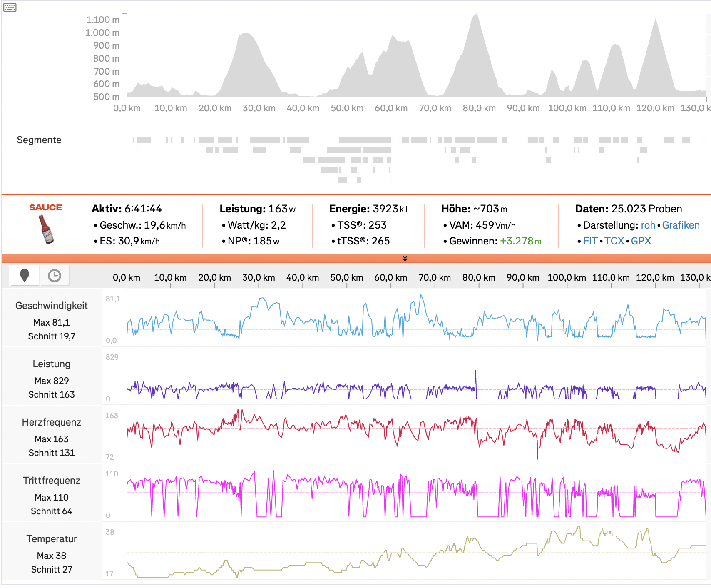
Task: Click the 'Schnitt 19,7' speed average
Action: click(x=52, y=336)
